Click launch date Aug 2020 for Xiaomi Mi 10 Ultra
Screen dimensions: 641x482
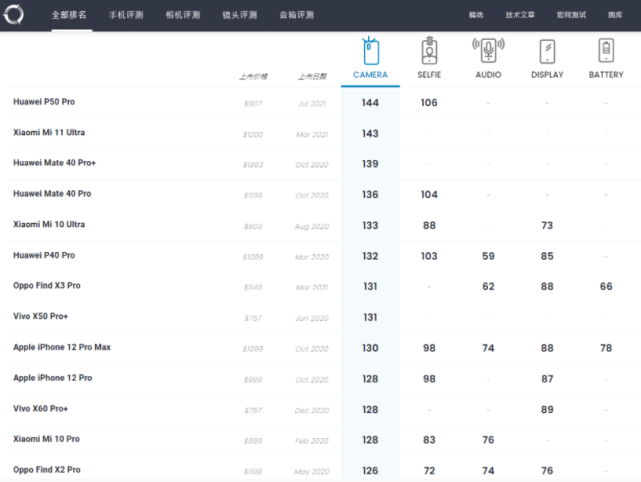(312, 226)
